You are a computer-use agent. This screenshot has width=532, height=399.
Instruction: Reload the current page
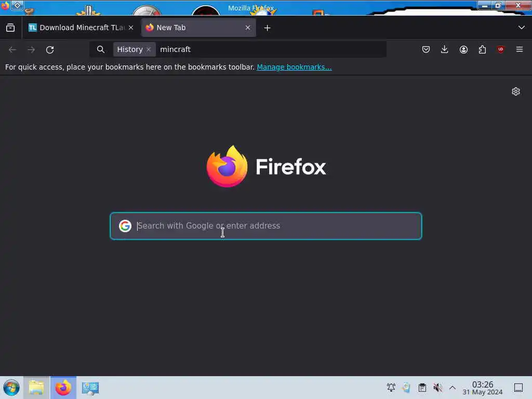50,50
